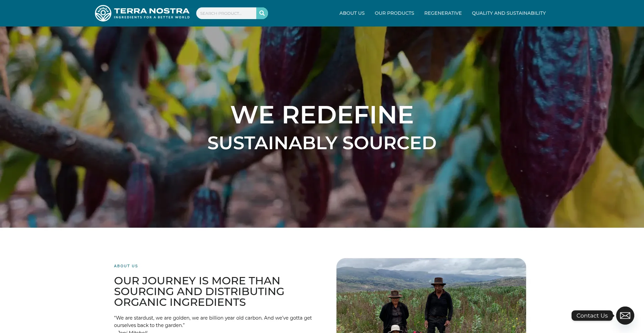
Task: Click the Joni Mitchell attribution text
Action: point(132,332)
